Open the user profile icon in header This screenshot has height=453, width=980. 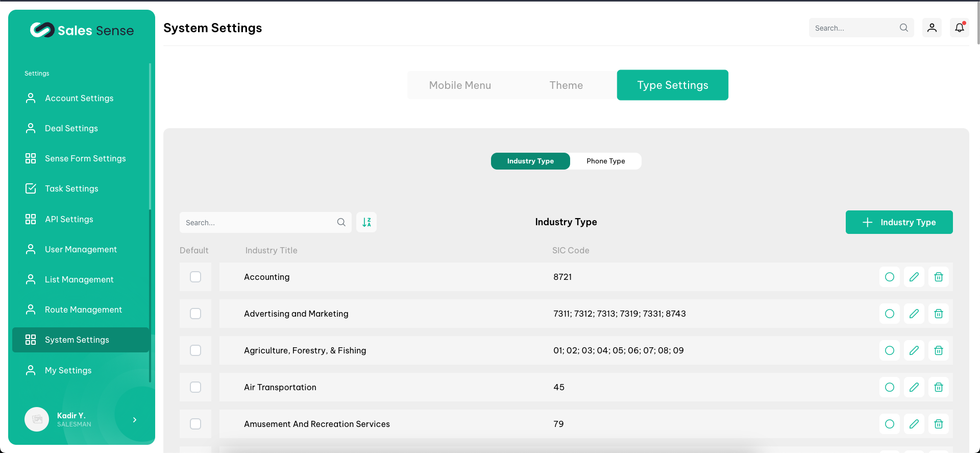click(x=932, y=28)
